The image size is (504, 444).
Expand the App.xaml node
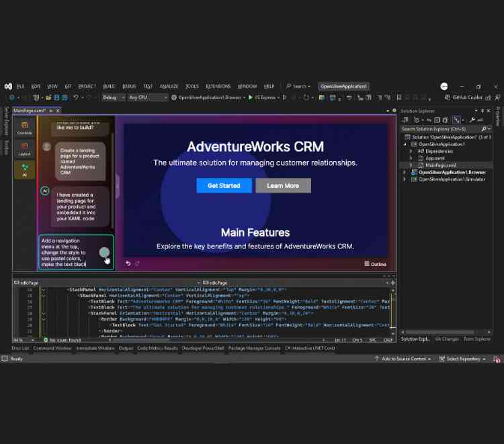click(x=411, y=158)
